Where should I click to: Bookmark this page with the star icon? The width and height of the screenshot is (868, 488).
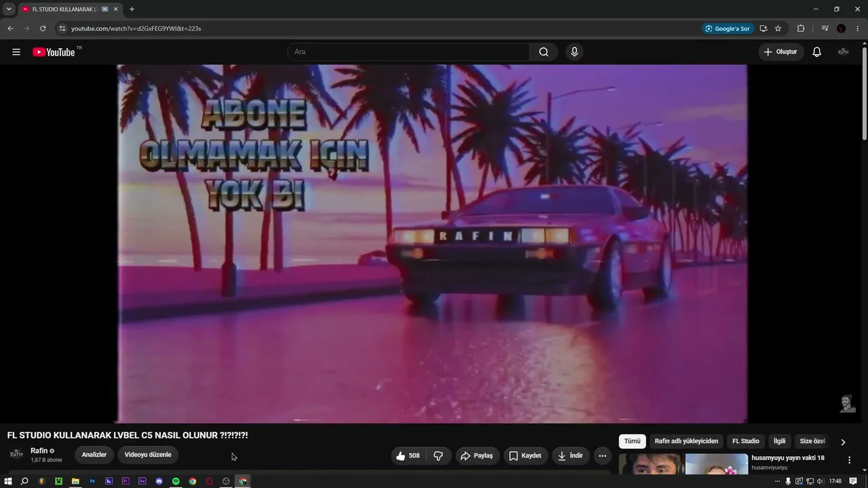coord(778,28)
